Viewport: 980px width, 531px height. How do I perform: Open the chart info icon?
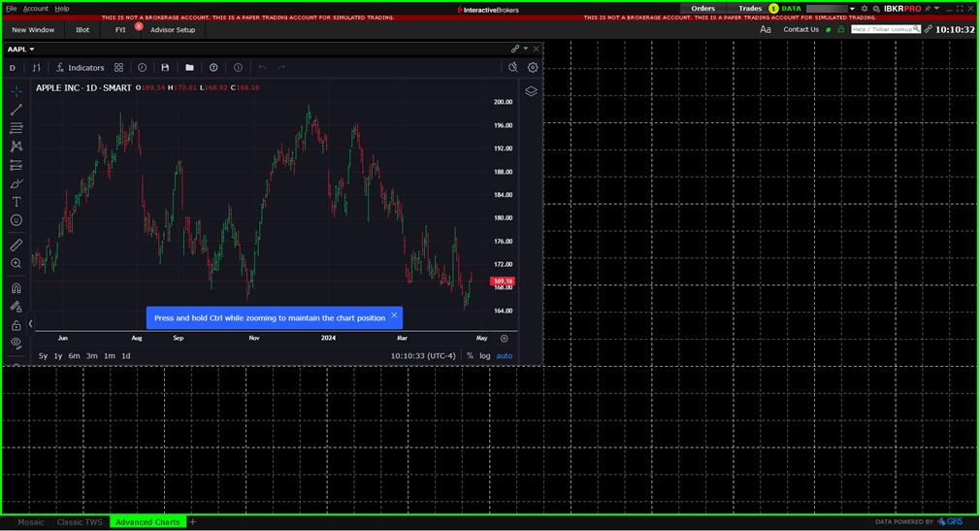tap(238, 68)
